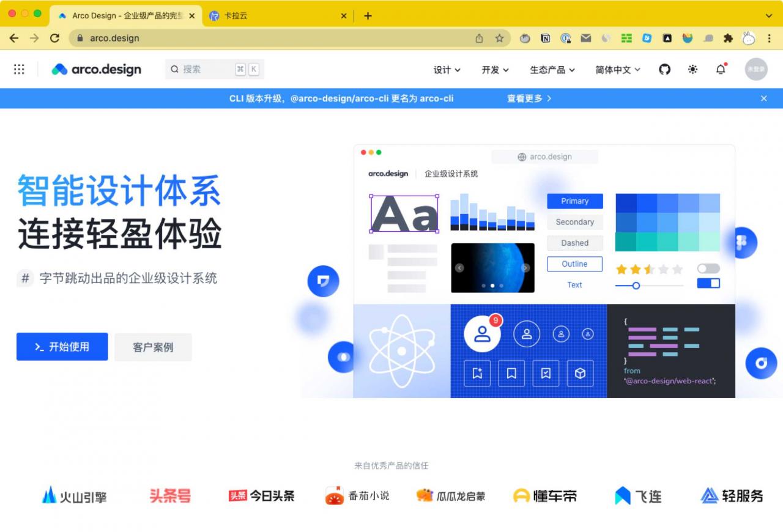Click the Dashed button in preview
Screen dimensions: 783x532
pyautogui.click(x=574, y=243)
